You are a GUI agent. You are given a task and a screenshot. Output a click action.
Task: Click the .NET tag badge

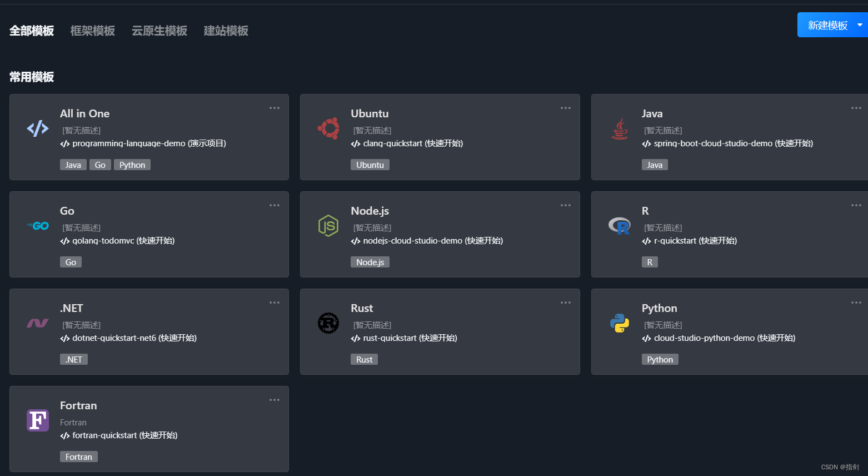point(74,359)
